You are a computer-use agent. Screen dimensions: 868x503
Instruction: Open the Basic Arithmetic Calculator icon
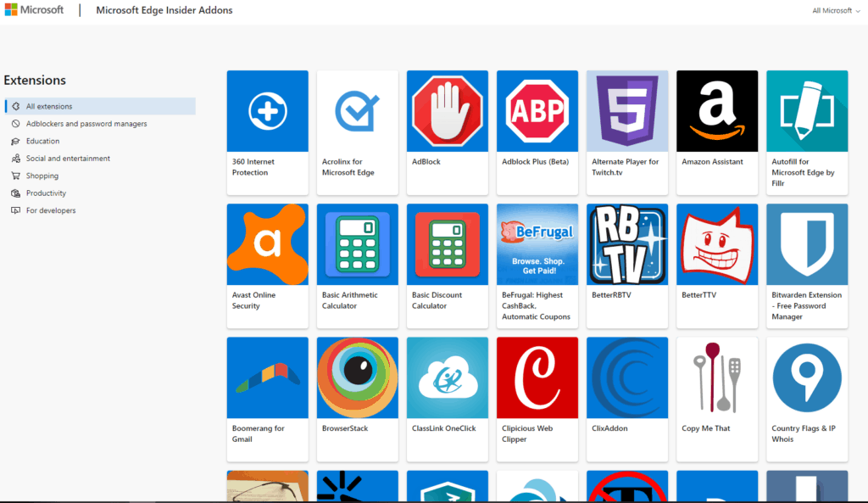(358, 244)
